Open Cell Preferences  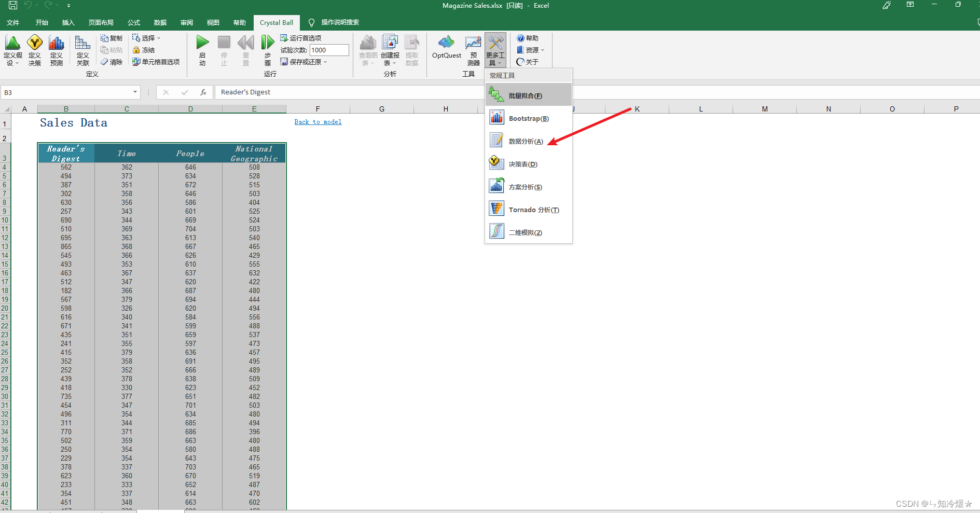click(x=156, y=62)
